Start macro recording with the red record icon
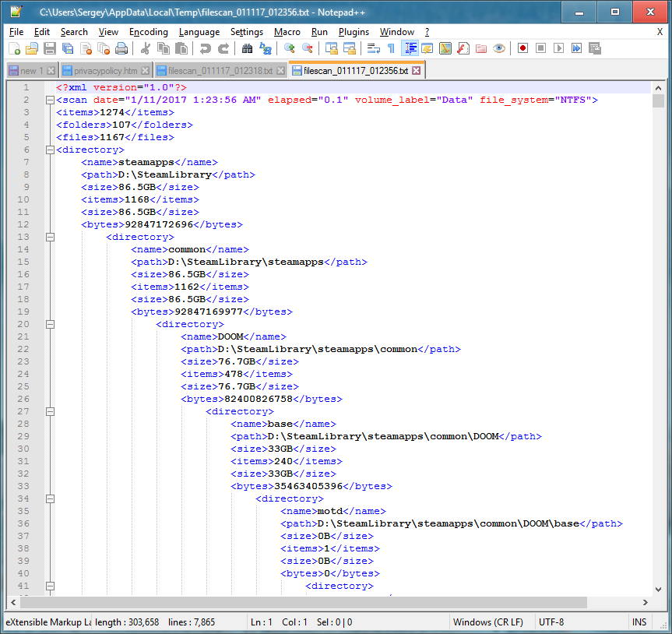 [x=522, y=48]
